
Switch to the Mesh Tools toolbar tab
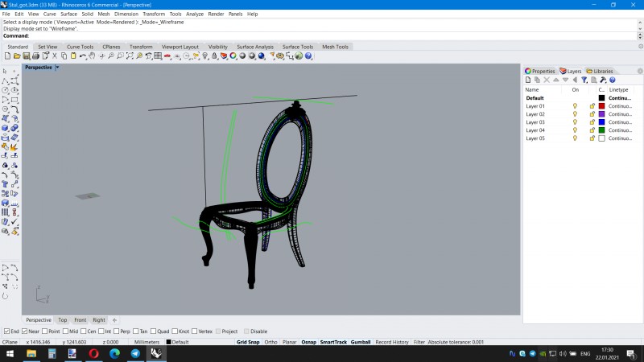335,47
